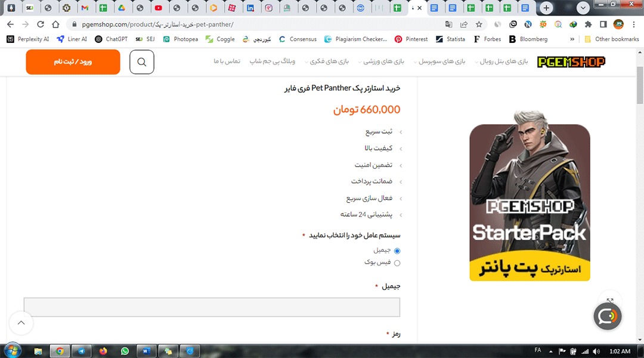Open the site search magnifier icon
Image resolution: width=644 pixels, height=358 pixels.
click(141, 61)
